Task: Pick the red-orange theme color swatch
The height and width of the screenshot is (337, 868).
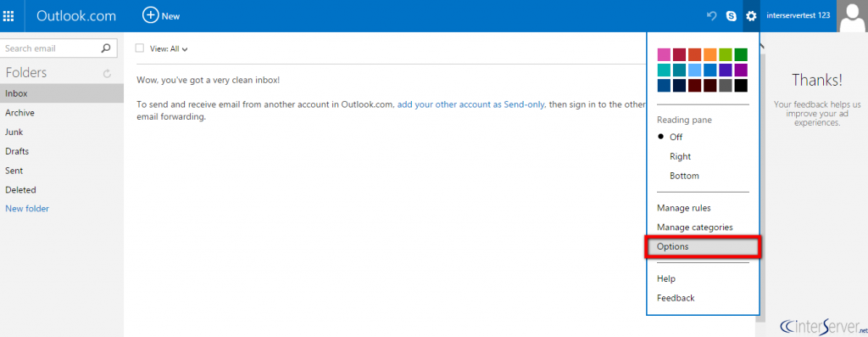Action: [695, 54]
